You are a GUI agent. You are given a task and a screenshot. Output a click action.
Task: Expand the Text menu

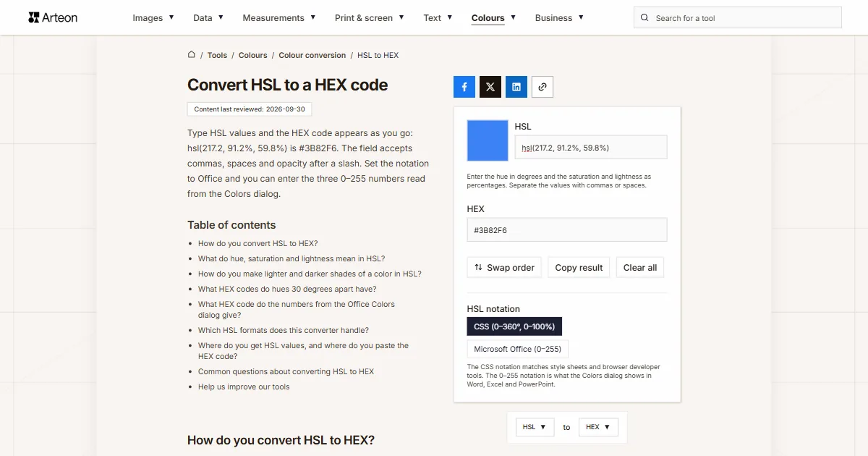(x=438, y=17)
